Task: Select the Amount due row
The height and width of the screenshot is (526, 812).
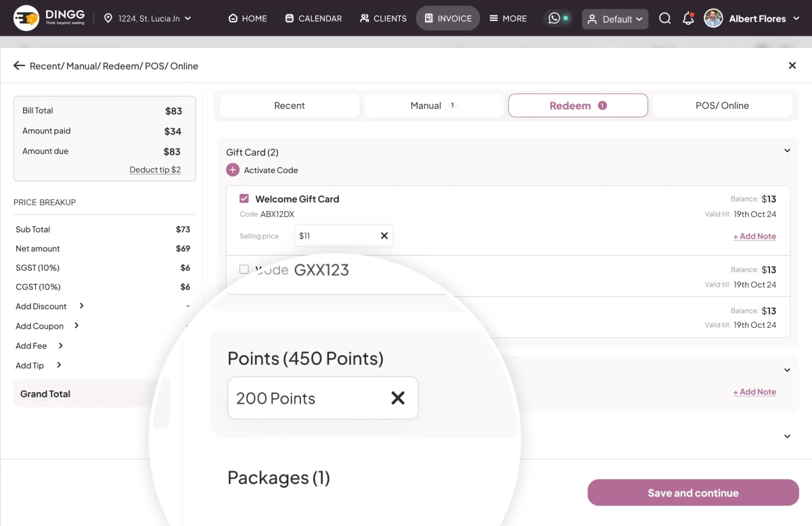Action: click(x=102, y=151)
